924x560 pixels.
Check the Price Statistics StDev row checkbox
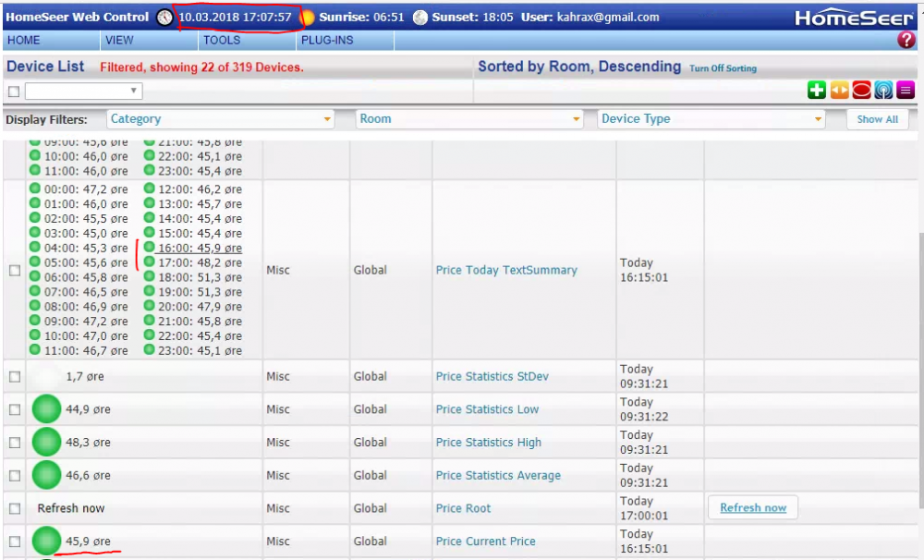tap(15, 377)
